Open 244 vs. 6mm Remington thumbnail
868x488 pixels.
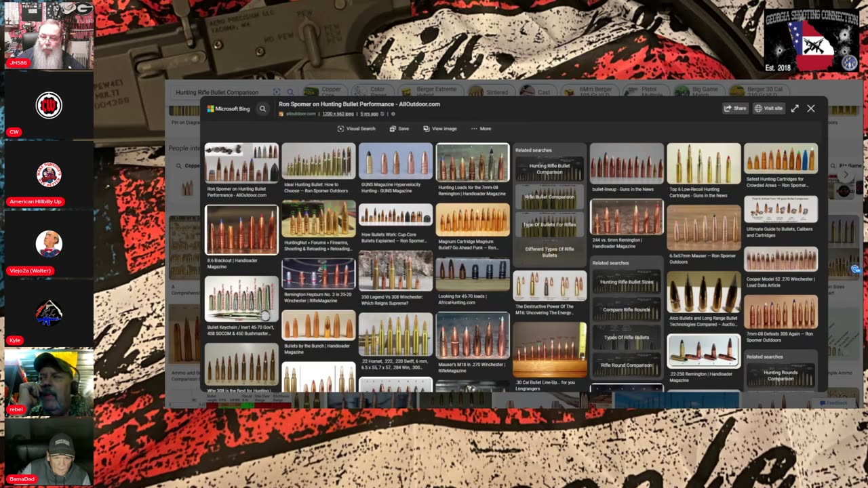627,217
